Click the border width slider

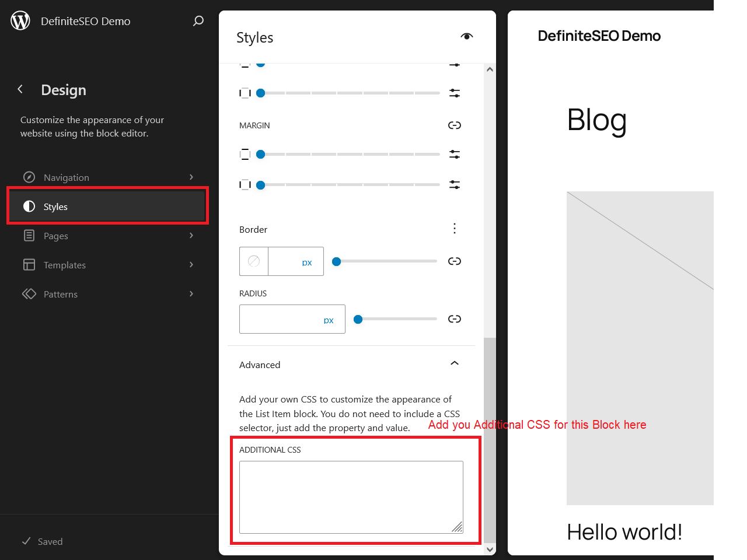[385, 261]
